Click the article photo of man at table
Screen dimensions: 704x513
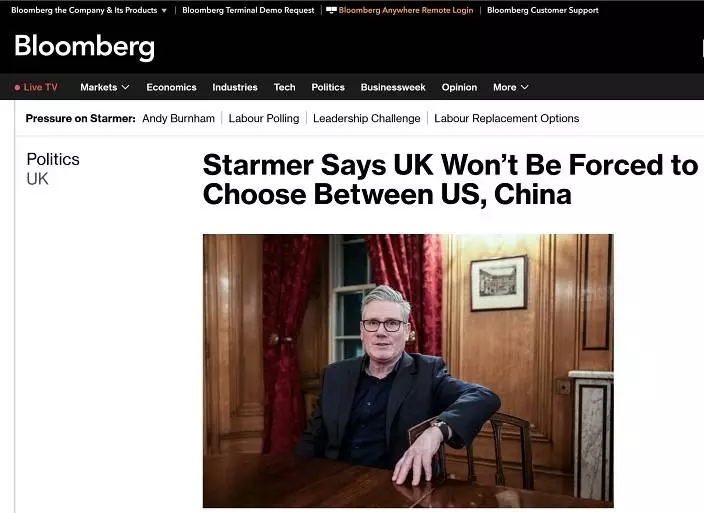click(x=408, y=371)
